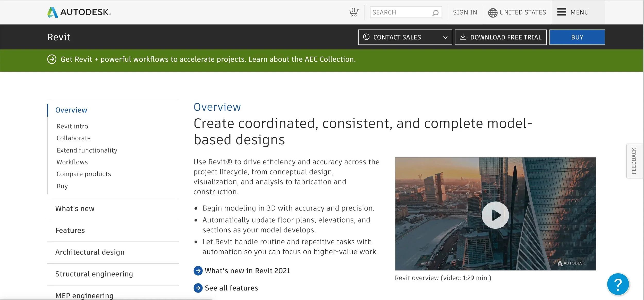
Task: Click the See all features link
Action: pyautogui.click(x=231, y=288)
